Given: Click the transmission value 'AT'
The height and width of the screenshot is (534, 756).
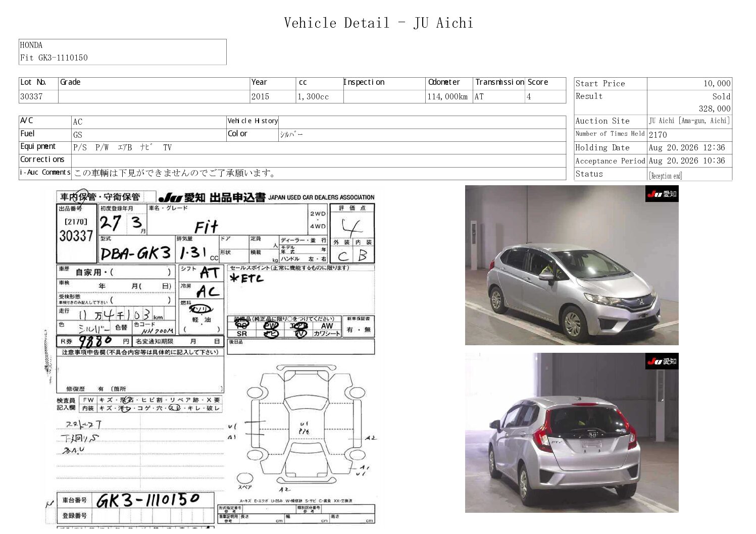Looking at the screenshot, I should pos(479,96).
